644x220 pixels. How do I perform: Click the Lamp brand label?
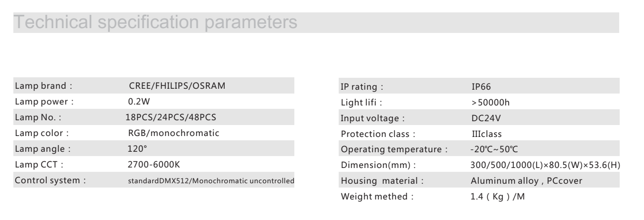coord(43,86)
